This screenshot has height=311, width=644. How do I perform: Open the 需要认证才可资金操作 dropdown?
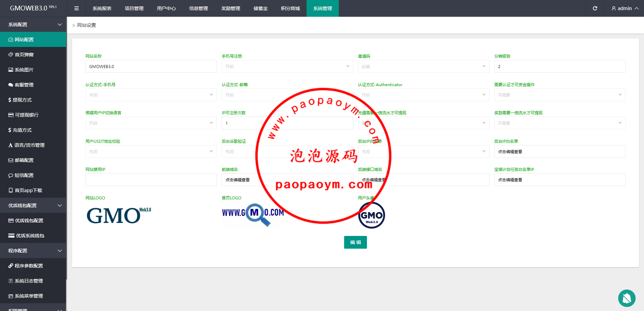[x=560, y=95]
